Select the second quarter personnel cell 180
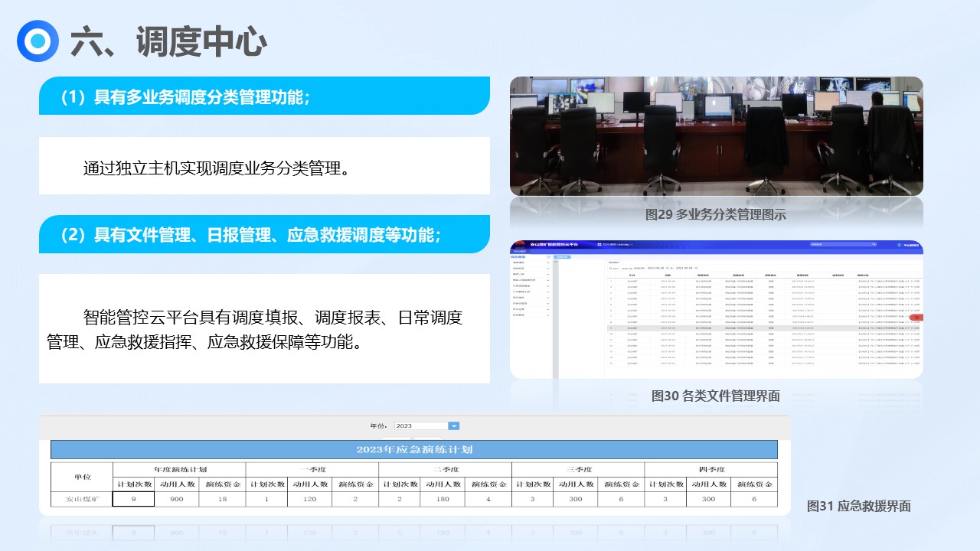Viewport: 980px width, 551px height. [443, 499]
